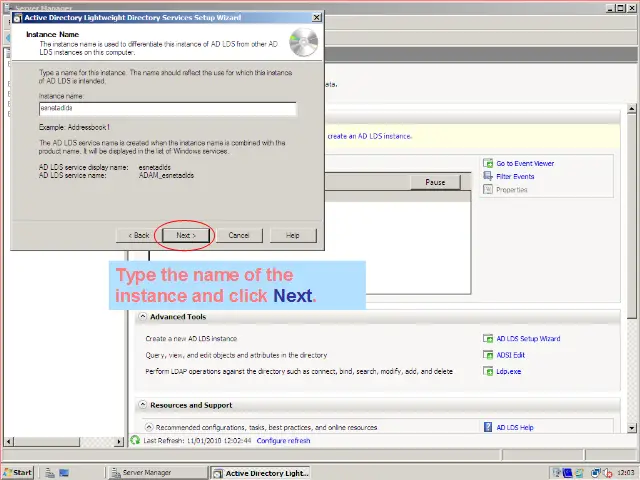The width and height of the screenshot is (640, 480).
Task: Click the main pane vertical scrollbar thumb
Action: pyautogui.click(x=631, y=216)
